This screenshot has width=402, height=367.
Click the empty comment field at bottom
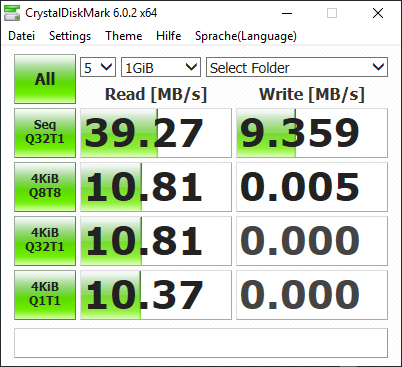(201, 343)
